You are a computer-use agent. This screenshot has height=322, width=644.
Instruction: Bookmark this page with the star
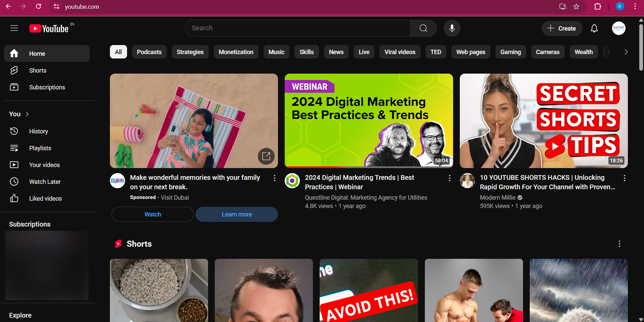point(576,6)
